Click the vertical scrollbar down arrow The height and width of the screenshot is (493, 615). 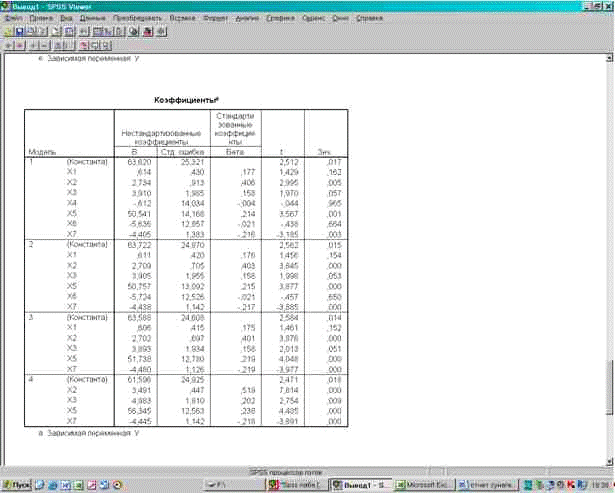pos(608,461)
